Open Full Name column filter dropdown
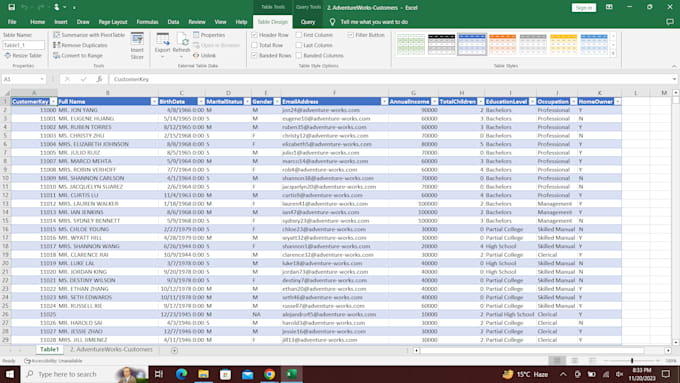The width and height of the screenshot is (680, 383). pos(154,101)
